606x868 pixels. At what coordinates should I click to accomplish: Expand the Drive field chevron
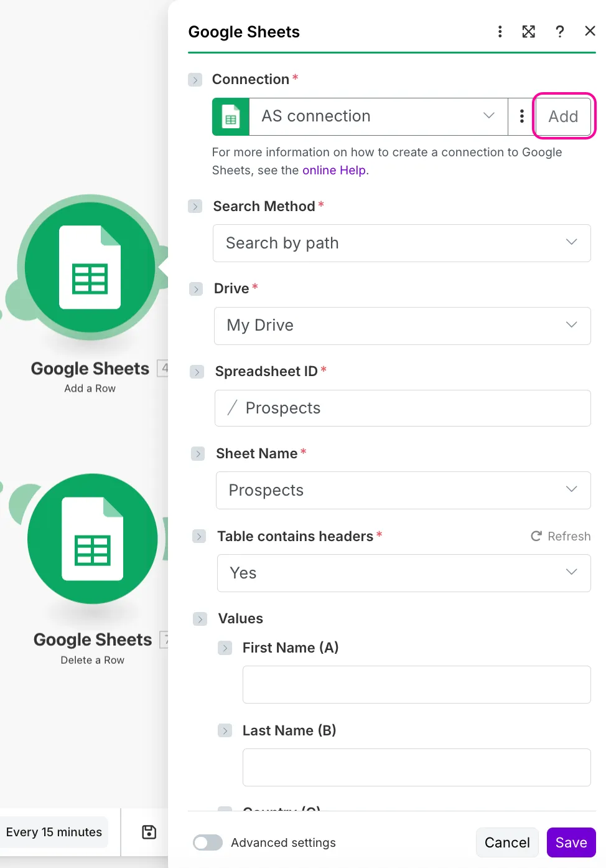[196, 289]
